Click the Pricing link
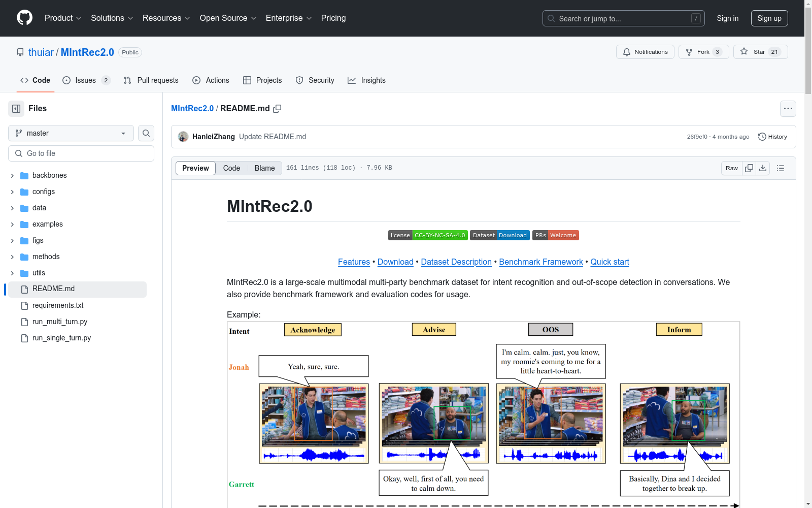The image size is (812, 508). pyautogui.click(x=333, y=18)
